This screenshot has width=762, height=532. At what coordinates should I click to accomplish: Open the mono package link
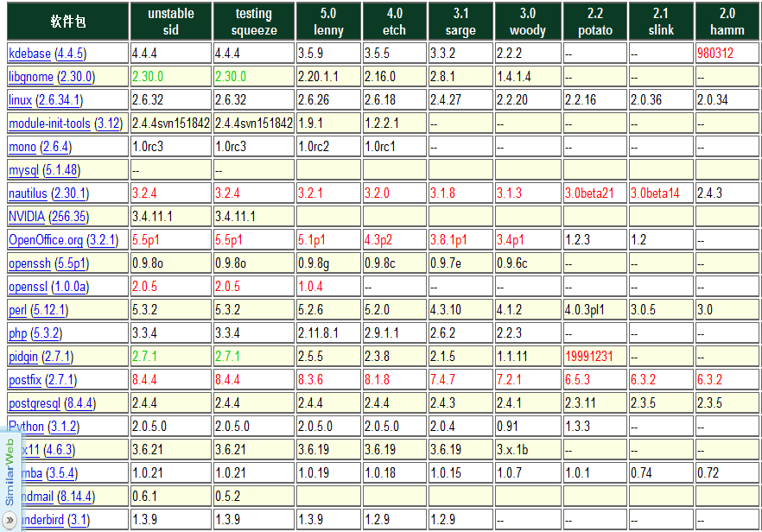pos(22,147)
